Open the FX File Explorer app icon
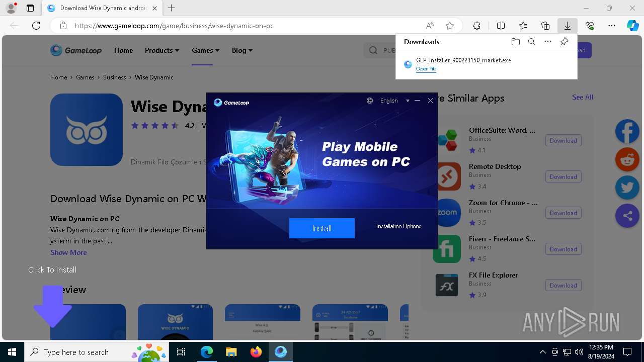Viewport: 644px width, 362px height. (x=447, y=285)
